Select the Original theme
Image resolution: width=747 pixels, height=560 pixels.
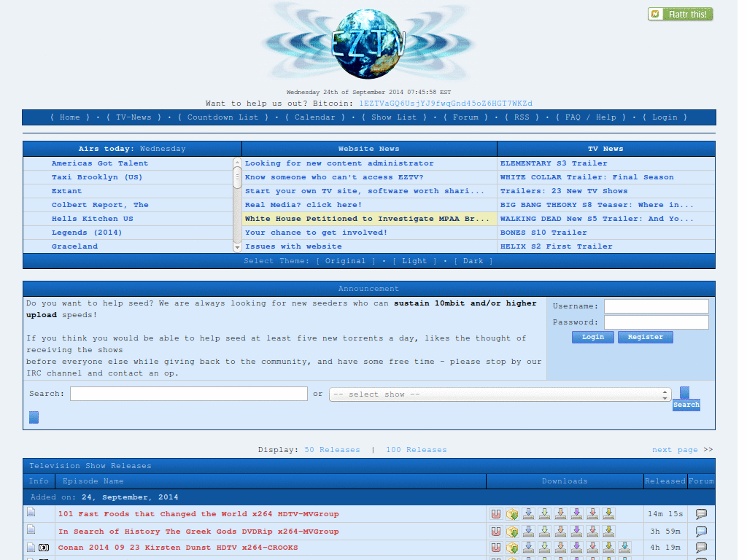345,261
